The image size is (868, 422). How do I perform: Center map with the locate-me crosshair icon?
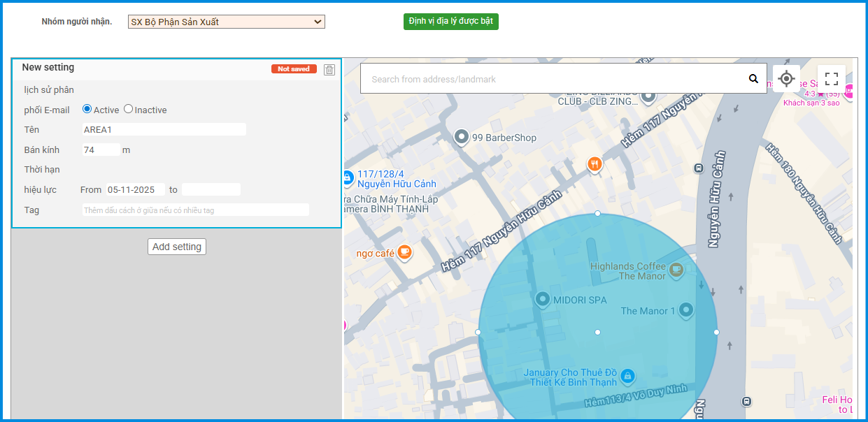[x=786, y=79]
